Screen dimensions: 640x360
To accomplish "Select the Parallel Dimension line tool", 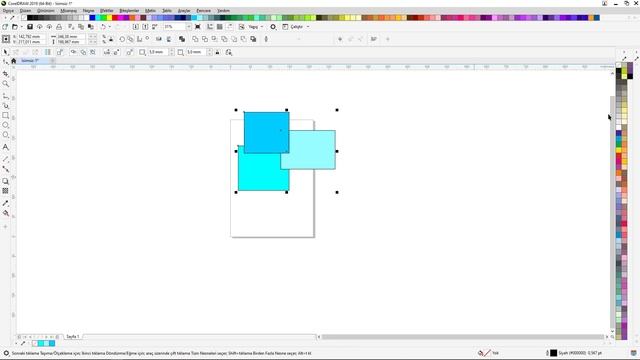I will tap(5, 159).
